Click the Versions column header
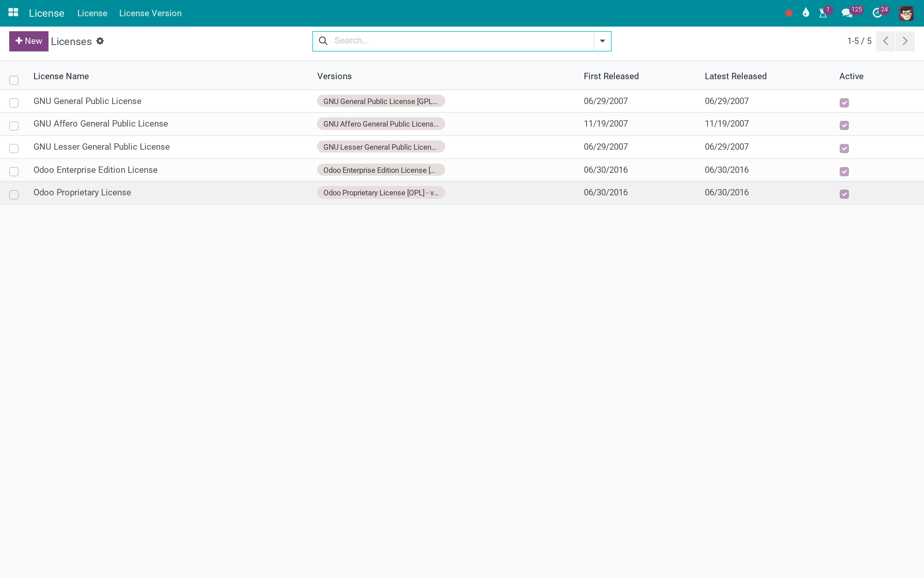 click(x=334, y=76)
